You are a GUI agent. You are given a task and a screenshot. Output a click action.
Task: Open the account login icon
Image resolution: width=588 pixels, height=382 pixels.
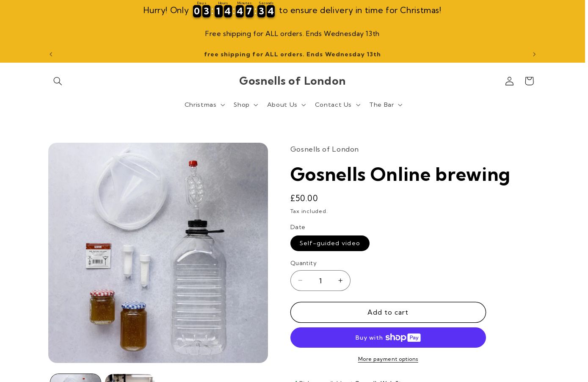click(509, 81)
